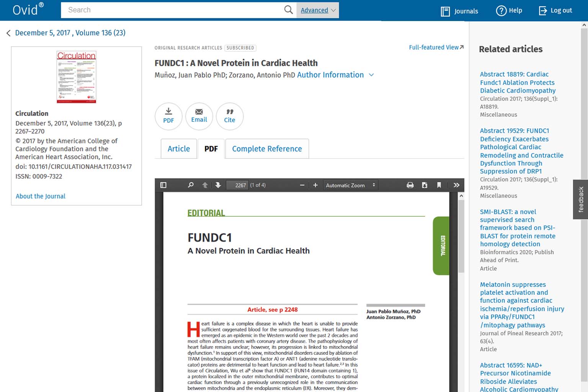Go to next PDF page arrow

click(x=218, y=185)
